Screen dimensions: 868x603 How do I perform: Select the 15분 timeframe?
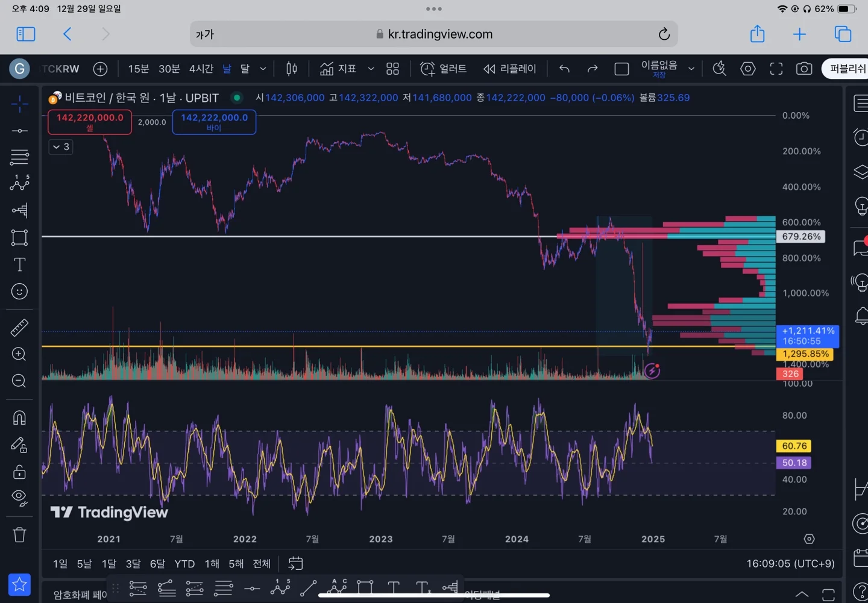tap(138, 69)
